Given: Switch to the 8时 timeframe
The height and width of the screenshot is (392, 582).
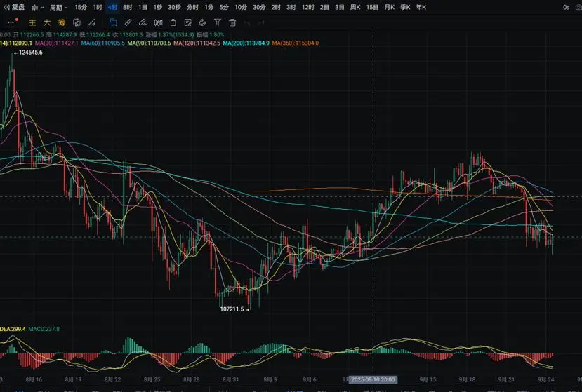Looking at the screenshot, I should pos(127,7).
